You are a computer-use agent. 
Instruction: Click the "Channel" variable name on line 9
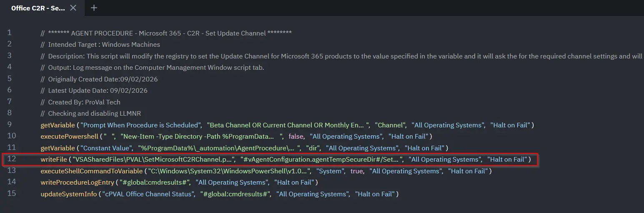(x=391, y=125)
